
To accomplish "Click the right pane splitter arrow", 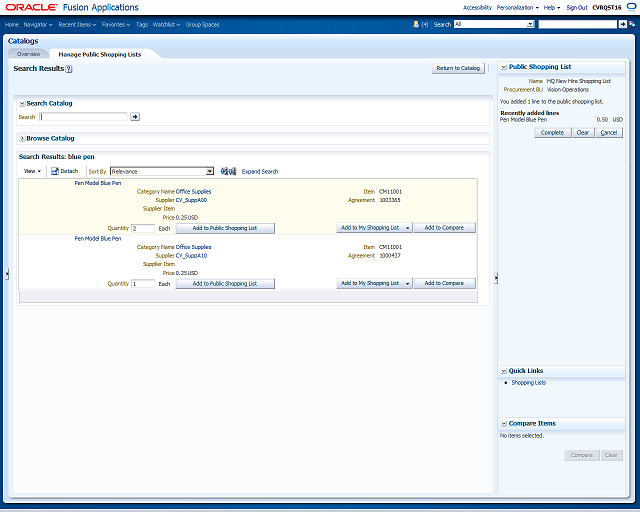I will pyautogui.click(x=496, y=278).
